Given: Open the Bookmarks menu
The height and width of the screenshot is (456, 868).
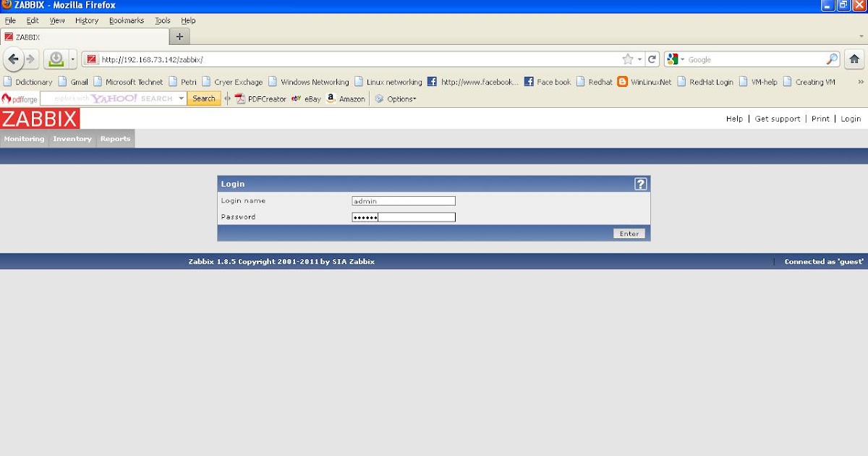Looking at the screenshot, I should [127, 20].
